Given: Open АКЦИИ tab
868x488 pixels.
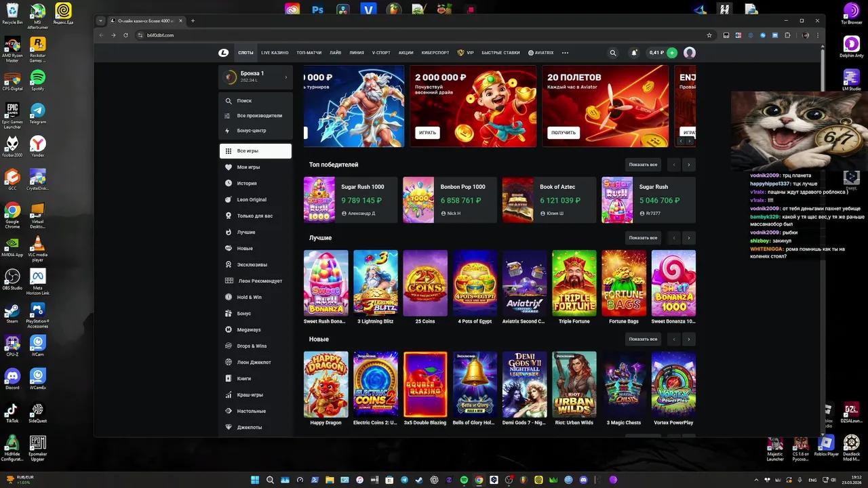Looking at the screenshot, I should [406, 53].
